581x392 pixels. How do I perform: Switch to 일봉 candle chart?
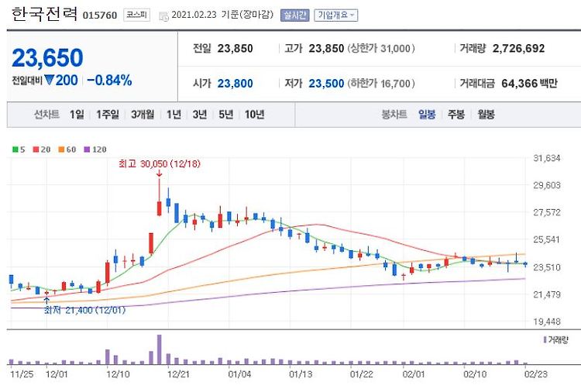pyautogui.click(x=427, y=115)
